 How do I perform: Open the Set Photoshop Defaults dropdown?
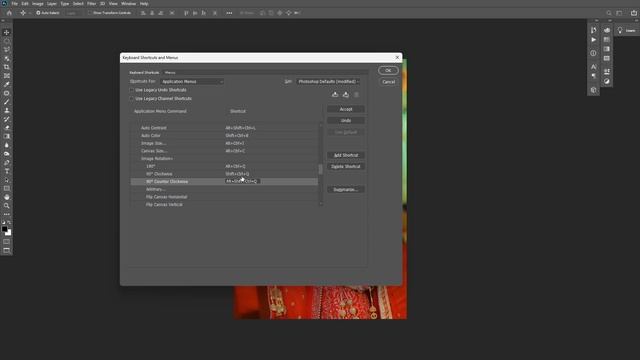(x=329, y=82)
